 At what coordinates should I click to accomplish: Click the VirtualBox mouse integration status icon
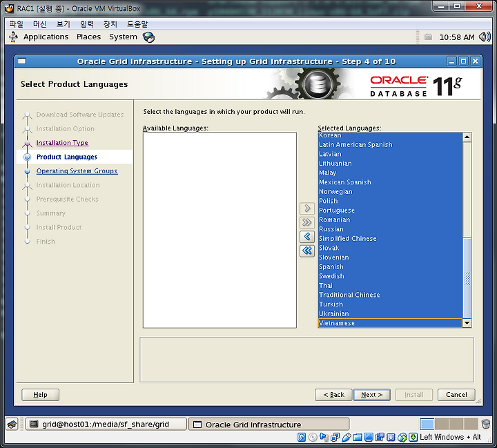click(x=402, y=437)
